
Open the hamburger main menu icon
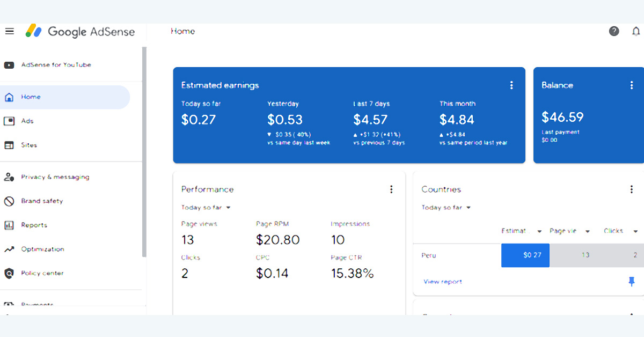point(9,31)
